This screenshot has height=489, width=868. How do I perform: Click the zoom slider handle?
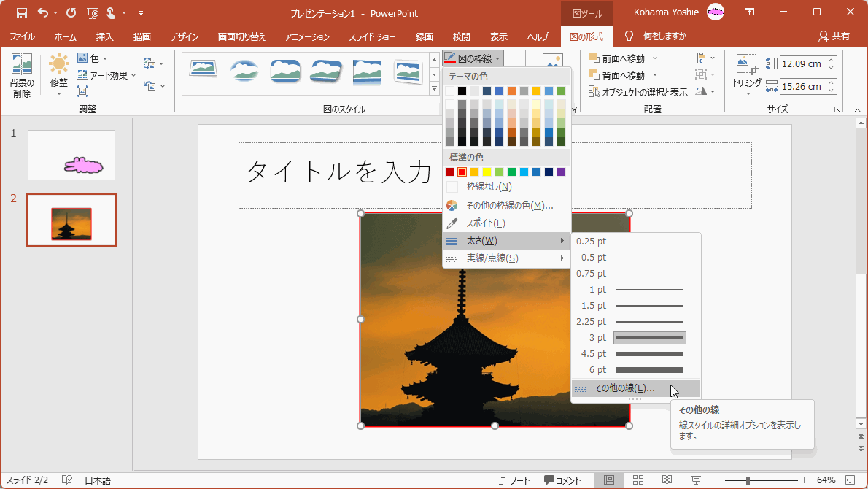pyautogui.click(x=748, y=480)
